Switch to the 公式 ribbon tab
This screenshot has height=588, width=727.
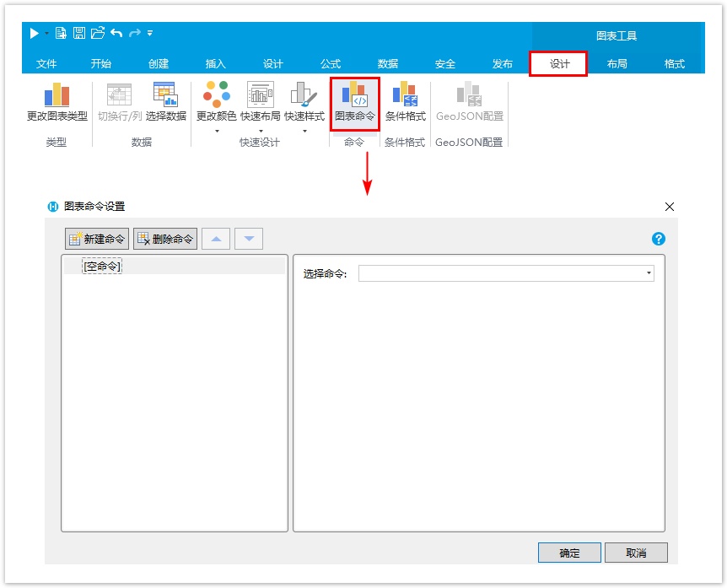(x=331, y=63)
